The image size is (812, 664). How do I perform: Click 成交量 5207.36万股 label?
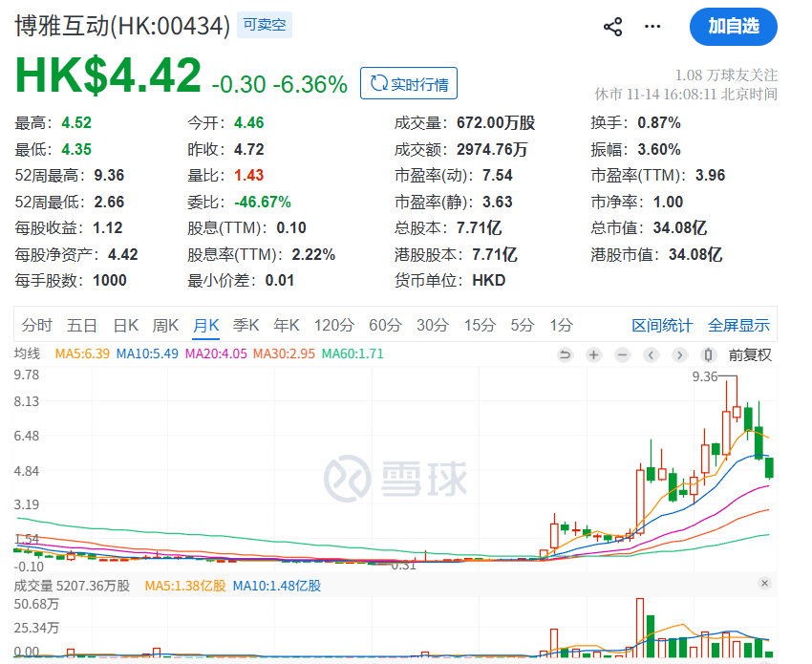coord(72,586)
